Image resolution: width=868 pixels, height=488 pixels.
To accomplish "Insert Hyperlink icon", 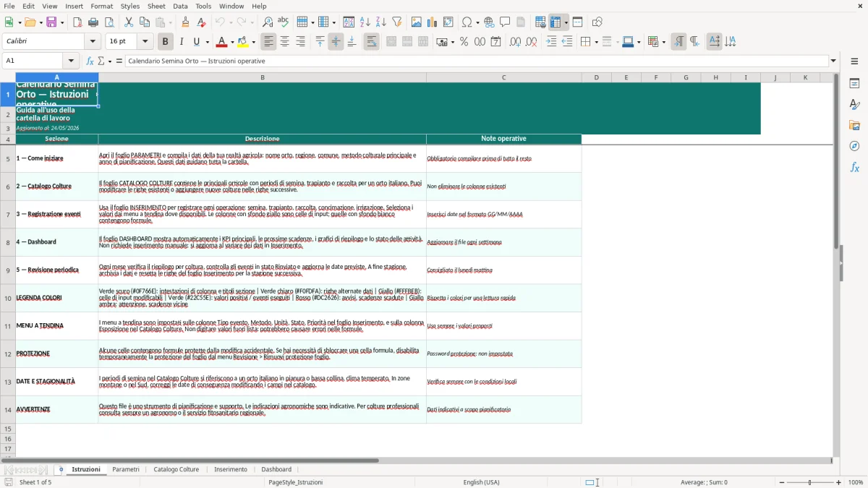I will point(490,22).
